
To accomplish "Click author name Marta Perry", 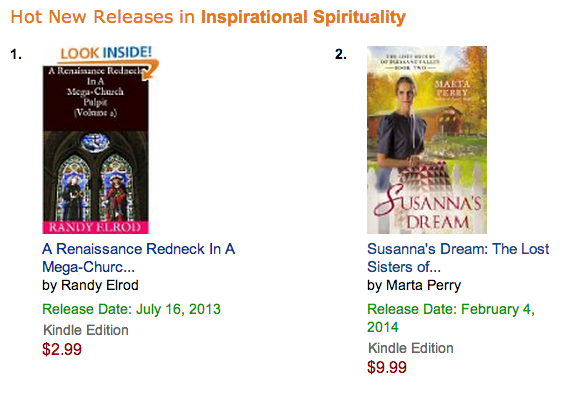I will (424, 285).
